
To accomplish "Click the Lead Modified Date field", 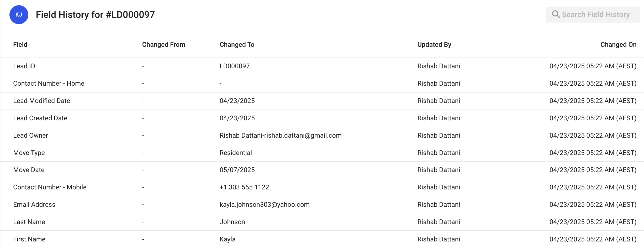I will (x=41, y=101).
